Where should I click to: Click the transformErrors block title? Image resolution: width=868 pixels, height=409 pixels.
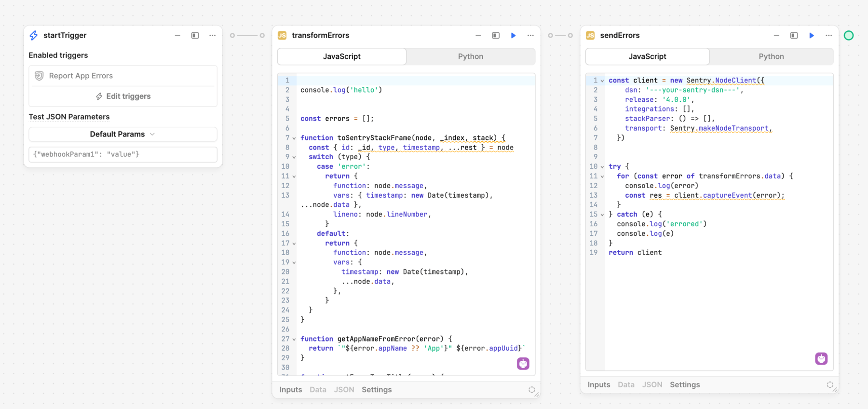pos(321,35)
